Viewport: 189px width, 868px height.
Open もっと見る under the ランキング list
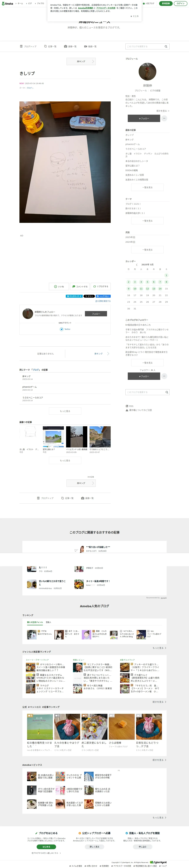coord(159,648)
